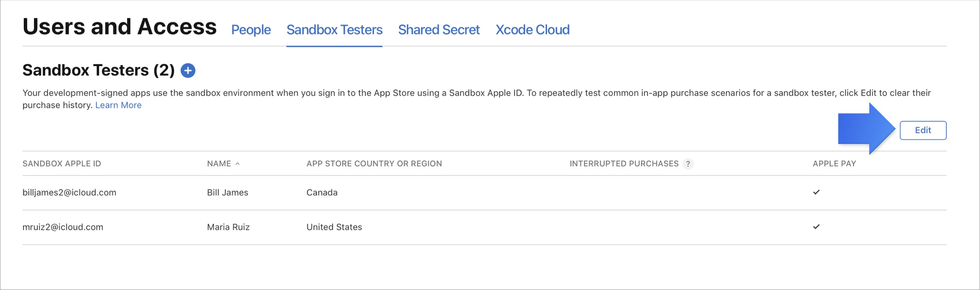Click the name Bill James

pos(227,193)
